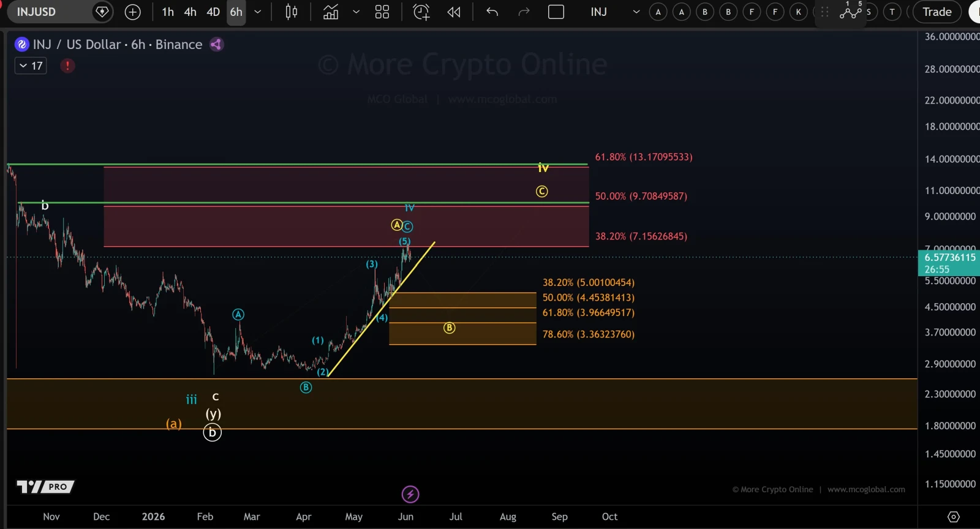Select the 61.80% (3.96649517) retracement label
The height and width of the screenshot is (529, 980).
coord(589,312)
